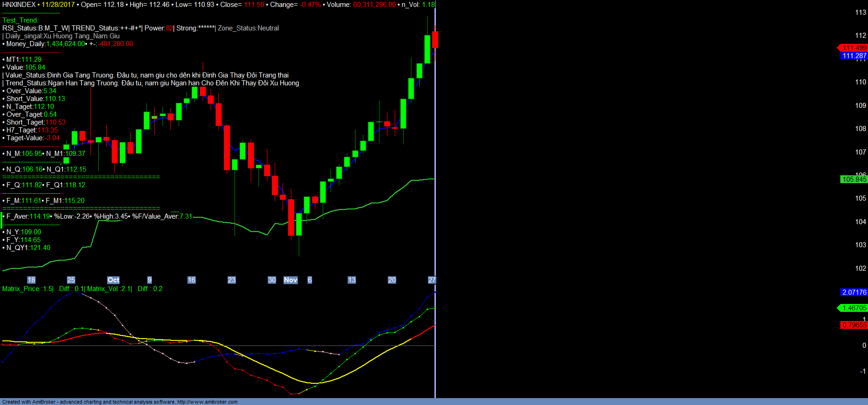Select the Volume: 60,311,296.00 reading
The height and width of the screenshot is (405, 868).
click(x=362, y=5)
